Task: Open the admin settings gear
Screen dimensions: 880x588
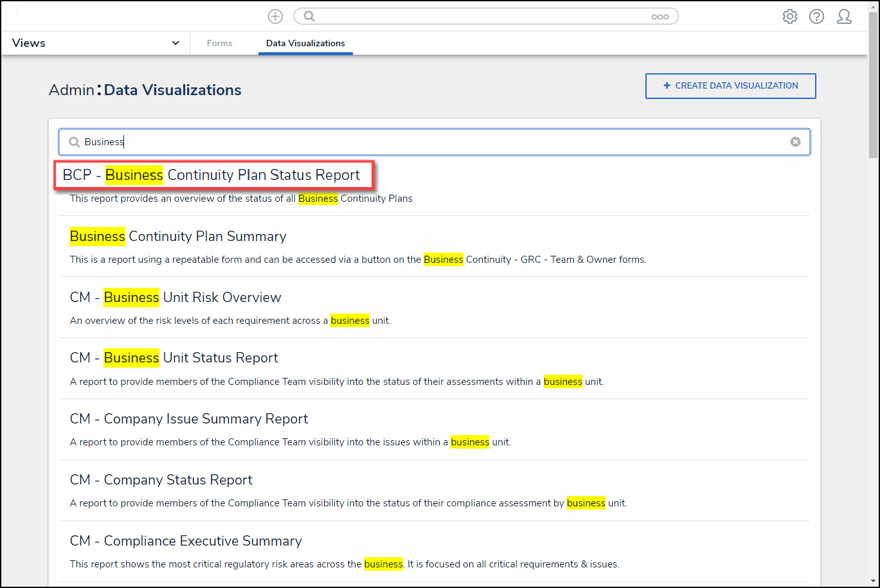Action: [789, 17]
